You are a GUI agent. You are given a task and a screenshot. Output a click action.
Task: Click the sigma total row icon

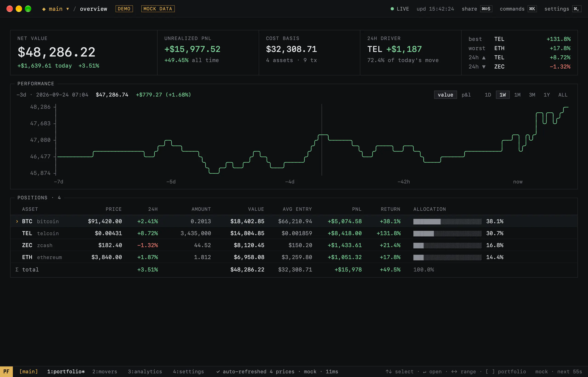[x=17, y=269]
